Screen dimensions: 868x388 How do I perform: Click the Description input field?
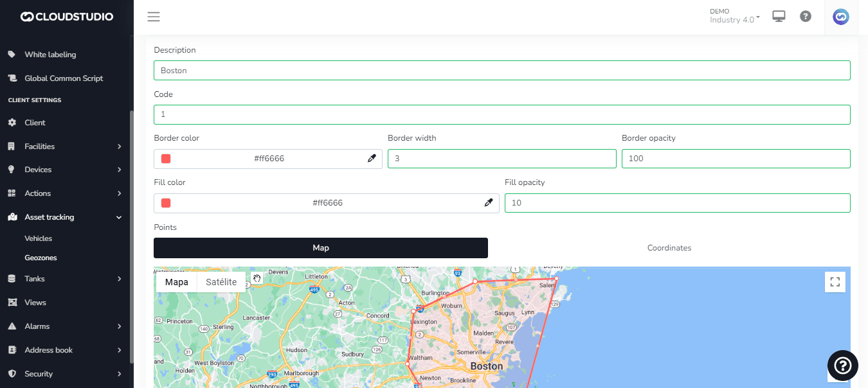click(502, 71)
